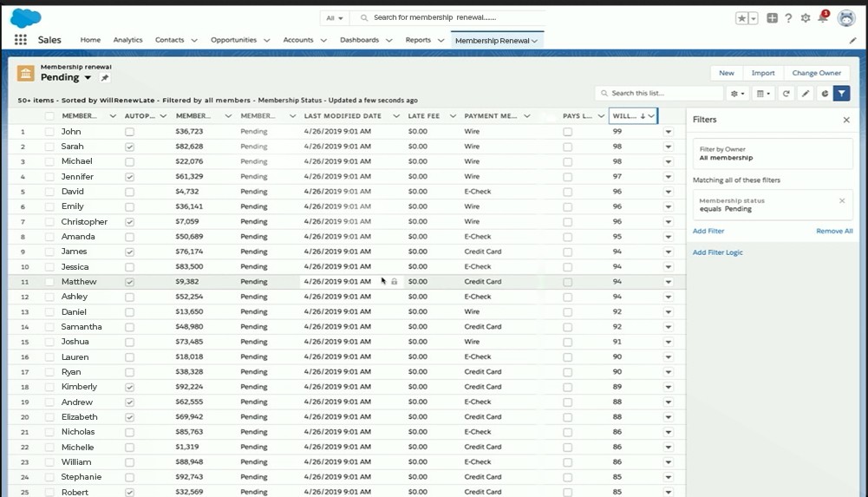
Task: Click the Search this list field
Action: 659,94
